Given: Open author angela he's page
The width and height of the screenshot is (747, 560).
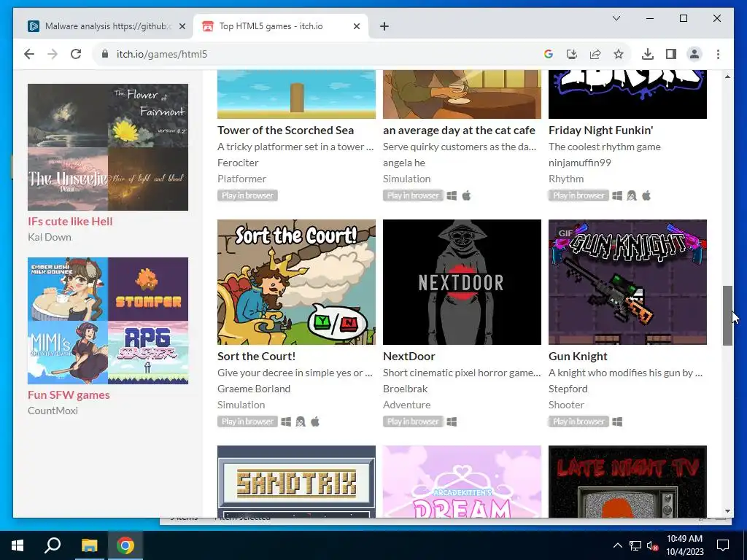Looking at the screenshot, I should (x=404, y=163).
